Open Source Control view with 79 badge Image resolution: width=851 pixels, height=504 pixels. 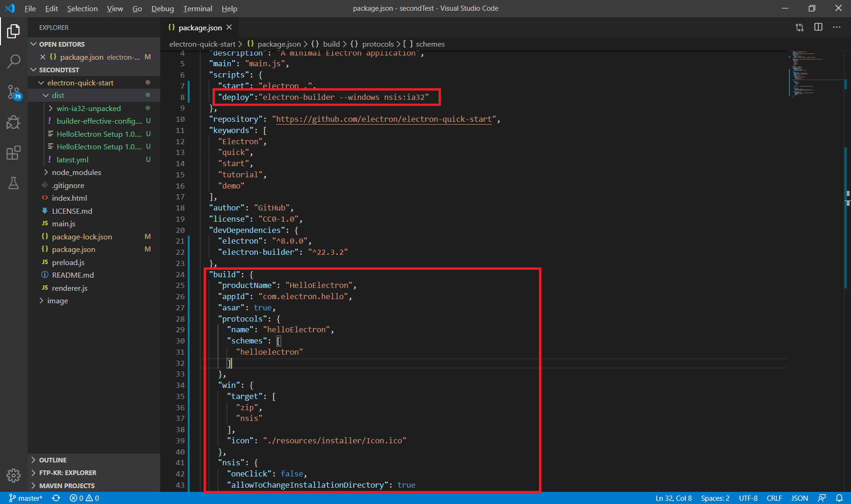click(x=14, y=92)
